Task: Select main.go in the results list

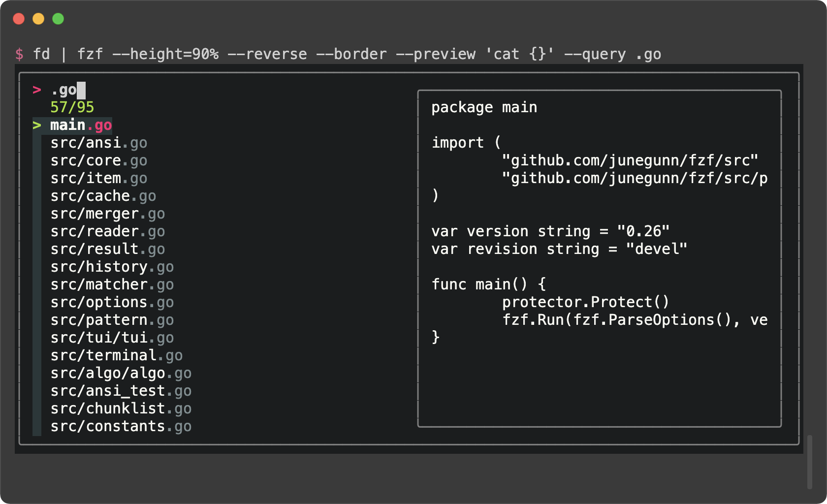Action: click(81, 126)
